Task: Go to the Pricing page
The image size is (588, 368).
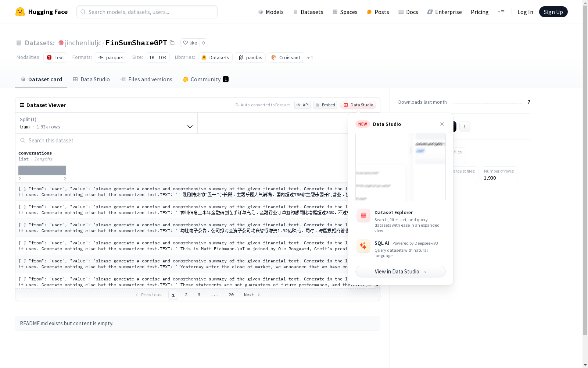Action: point(480,12)
